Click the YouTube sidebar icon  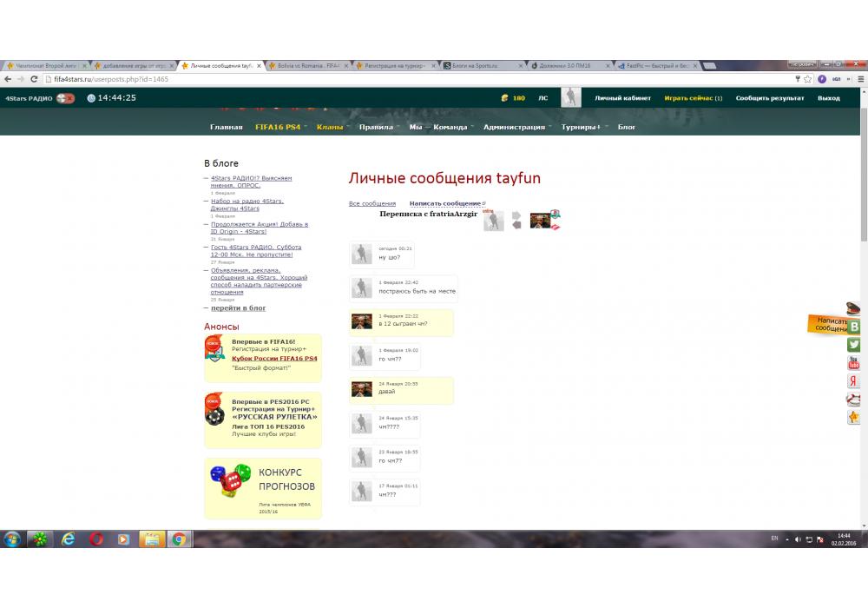pos(854,363)
